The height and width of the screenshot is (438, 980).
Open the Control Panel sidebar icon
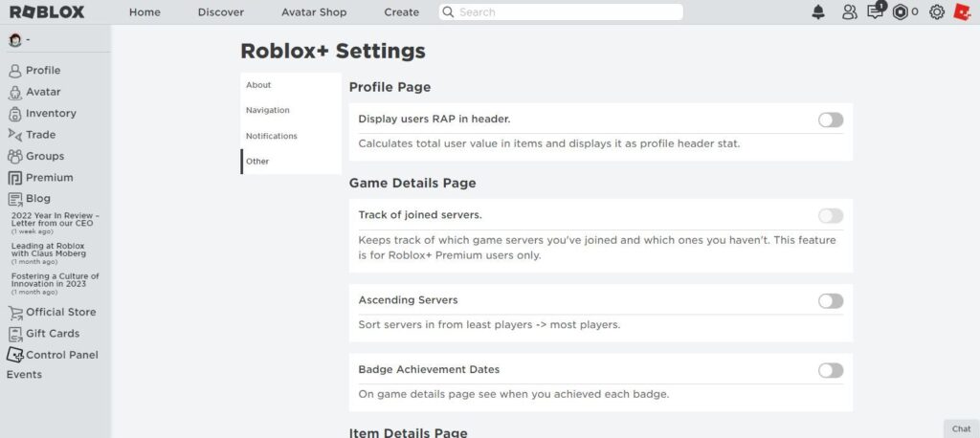click(x=15, y=355)
